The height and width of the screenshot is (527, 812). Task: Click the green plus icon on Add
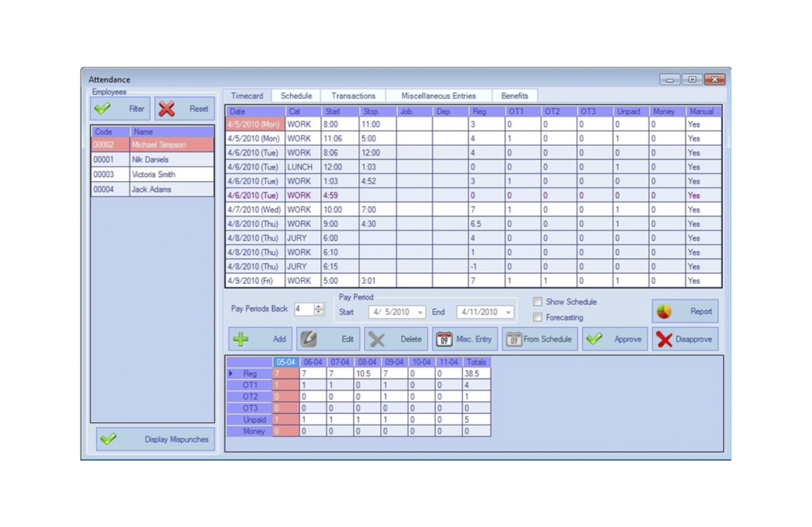(x=241, y=339)
